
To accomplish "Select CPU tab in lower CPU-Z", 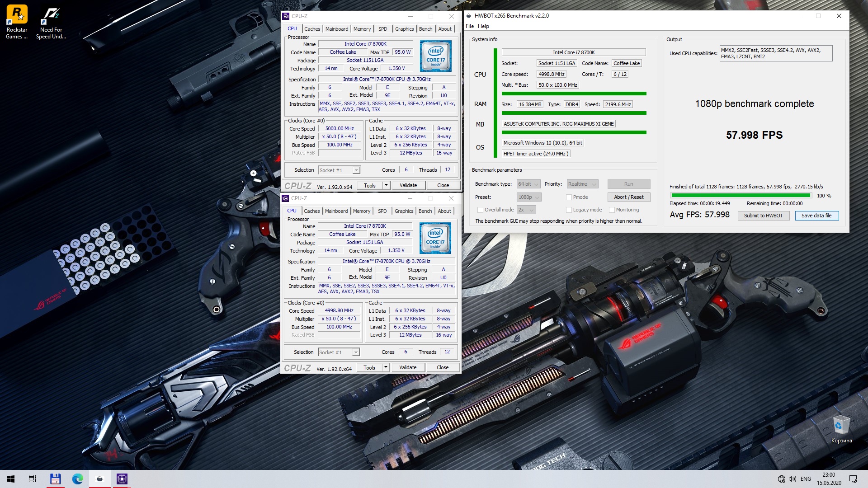I will [292, 211].
